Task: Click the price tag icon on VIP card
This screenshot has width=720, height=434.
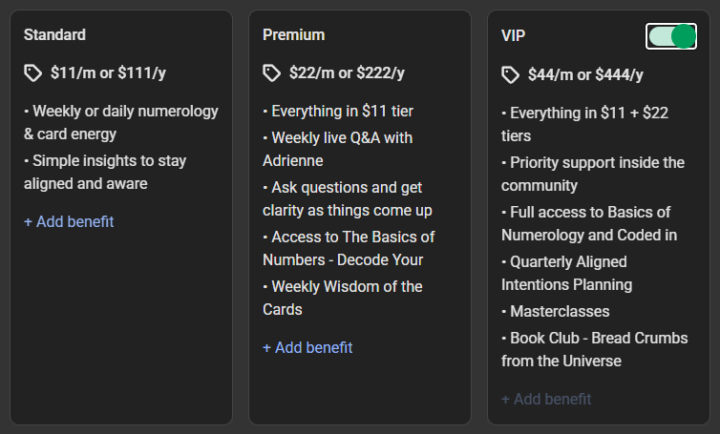Action: click(510, 75)
